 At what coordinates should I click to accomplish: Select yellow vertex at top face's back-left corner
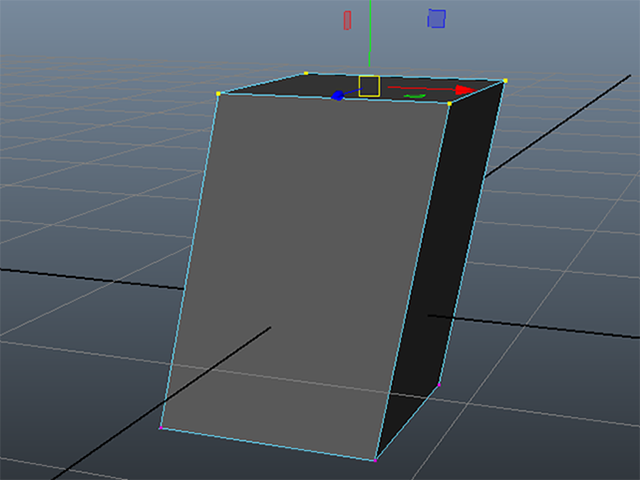coord(306,73)
